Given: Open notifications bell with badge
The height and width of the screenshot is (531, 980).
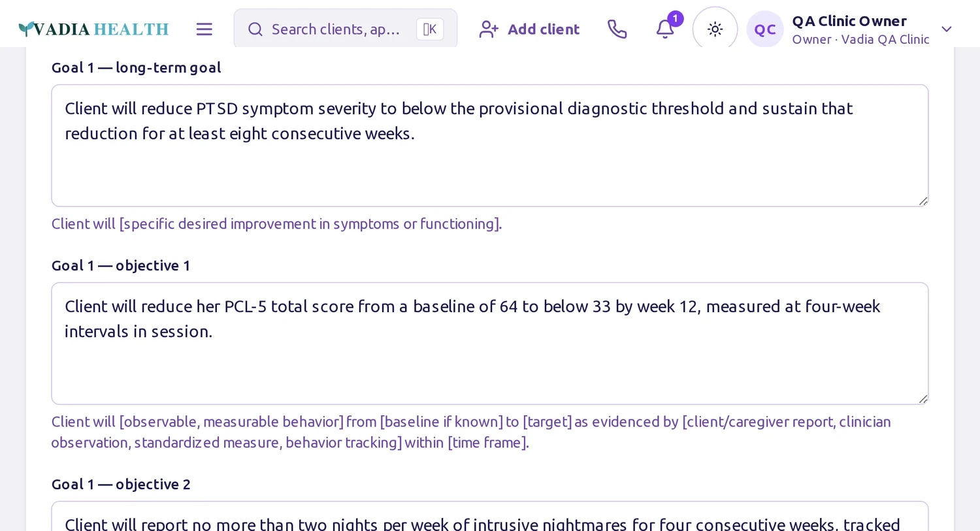Looking at the screenshot, I should [x=665, y=29].
